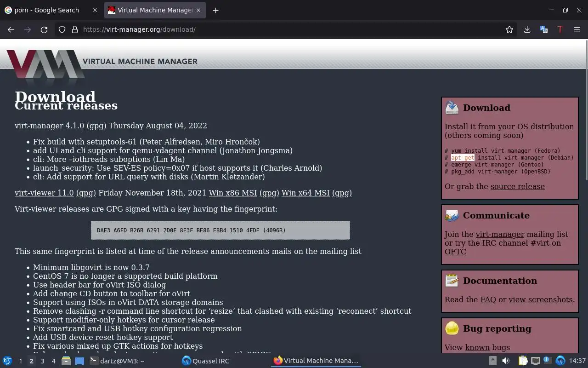Screen dimensions: 588x368
Task: Click the gpg link after Win x86 MSI
Action: click(269, 193)
